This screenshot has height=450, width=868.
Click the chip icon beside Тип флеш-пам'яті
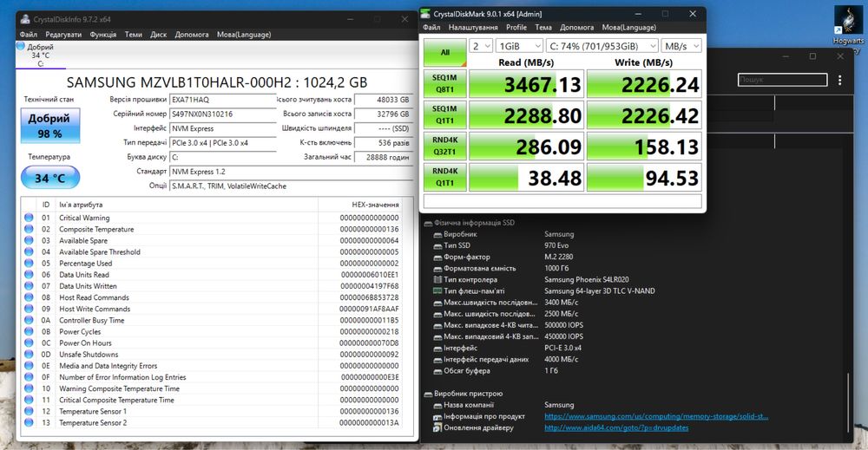pyautogui.click(x=437, y=290)
